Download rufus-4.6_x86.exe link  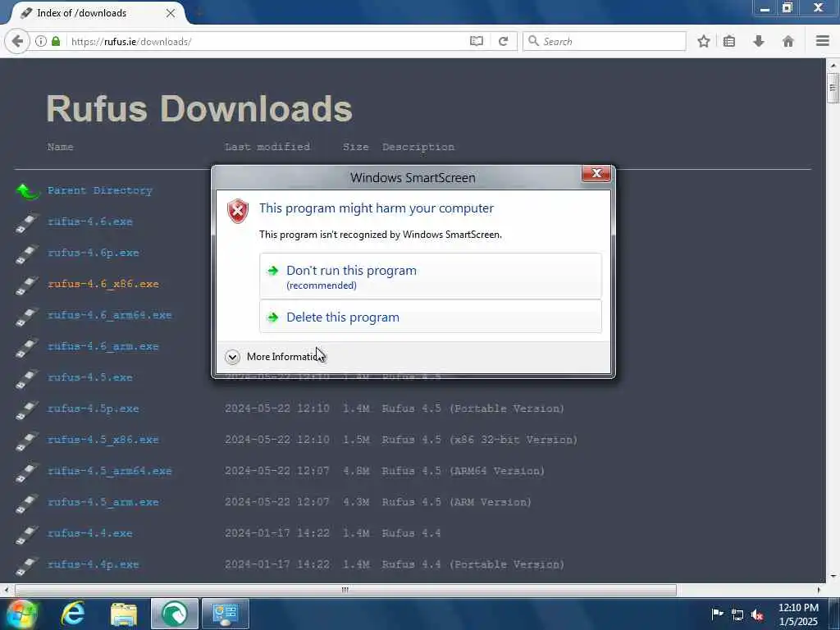pos(103,284)
